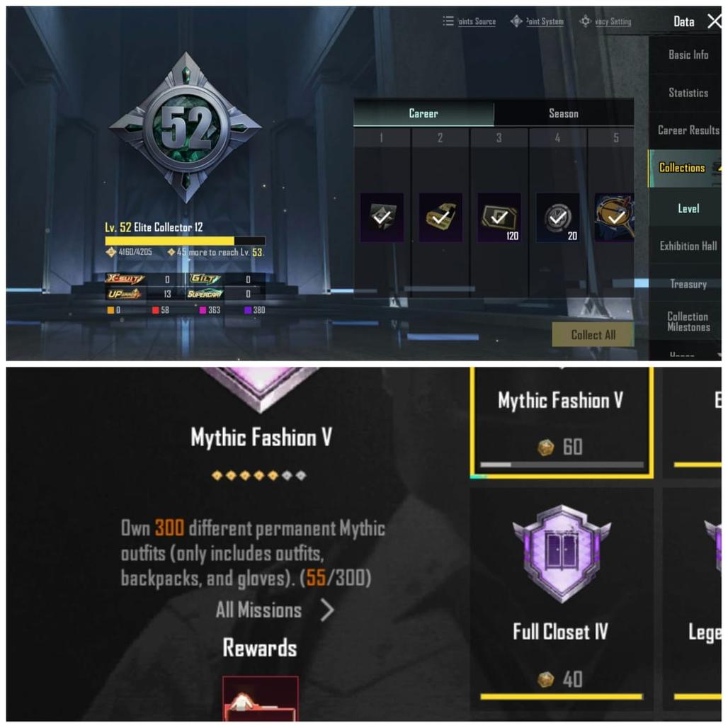This screenshot has height=728, width=728.
Task: Click the Level 52 collector badge
Action: pyautogui.click(x=186, y=127)
